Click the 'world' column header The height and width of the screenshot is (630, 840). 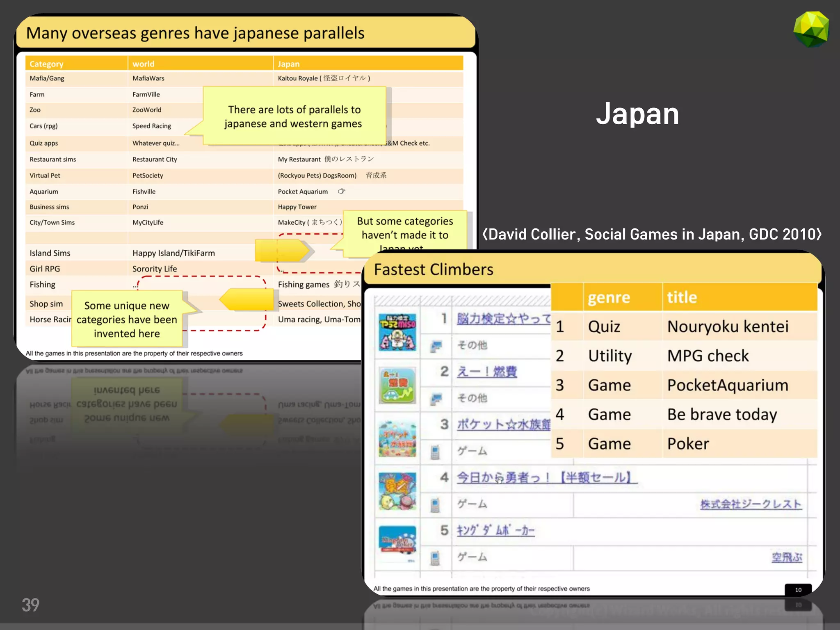point(201,64)
